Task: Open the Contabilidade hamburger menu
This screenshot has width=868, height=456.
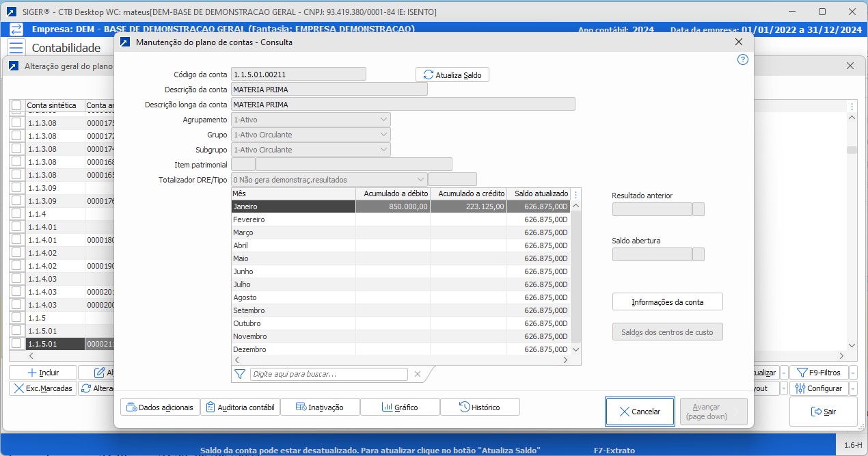Action: point(16,48)
